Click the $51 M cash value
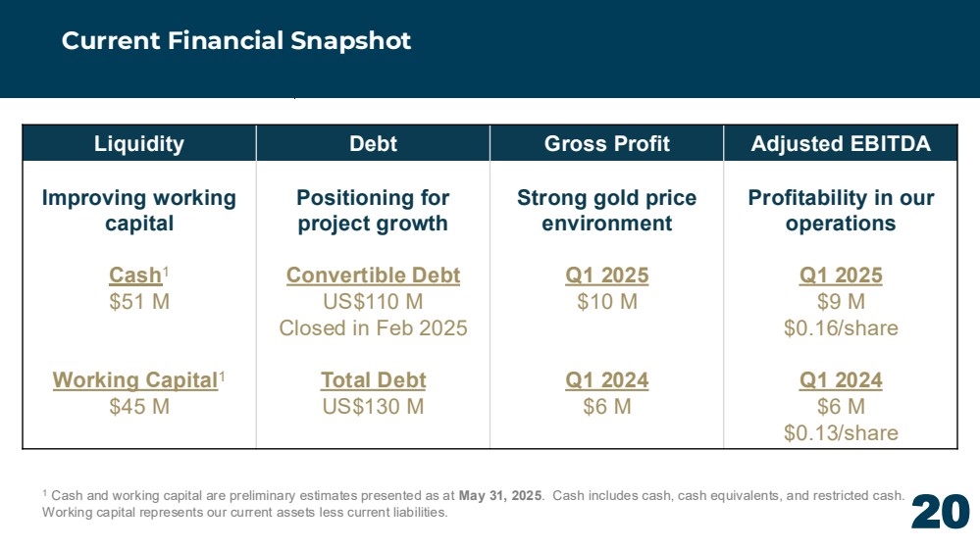This screenshot has width=980, height=551. point(139,302)
